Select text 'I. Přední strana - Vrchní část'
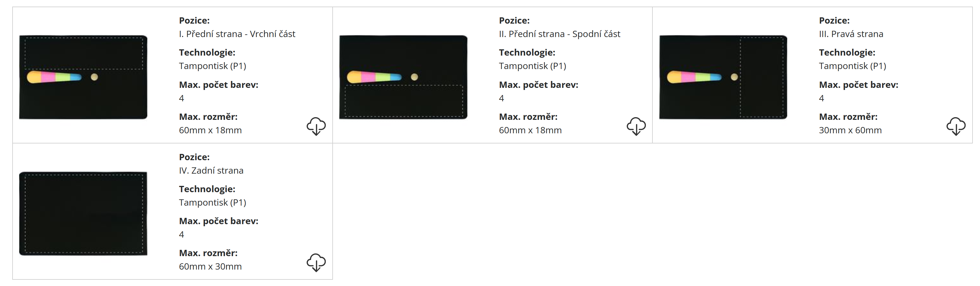The image size is (980, 286). [x=237, y=34]
